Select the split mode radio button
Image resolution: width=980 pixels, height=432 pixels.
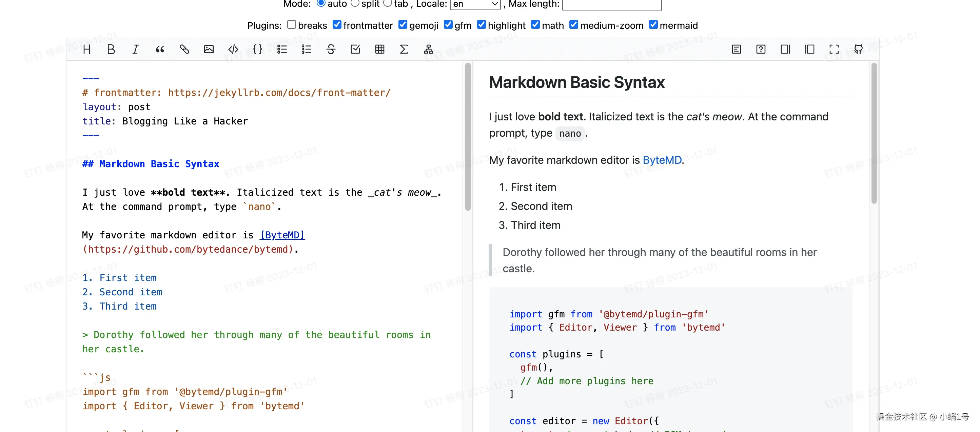pos(355,3)
